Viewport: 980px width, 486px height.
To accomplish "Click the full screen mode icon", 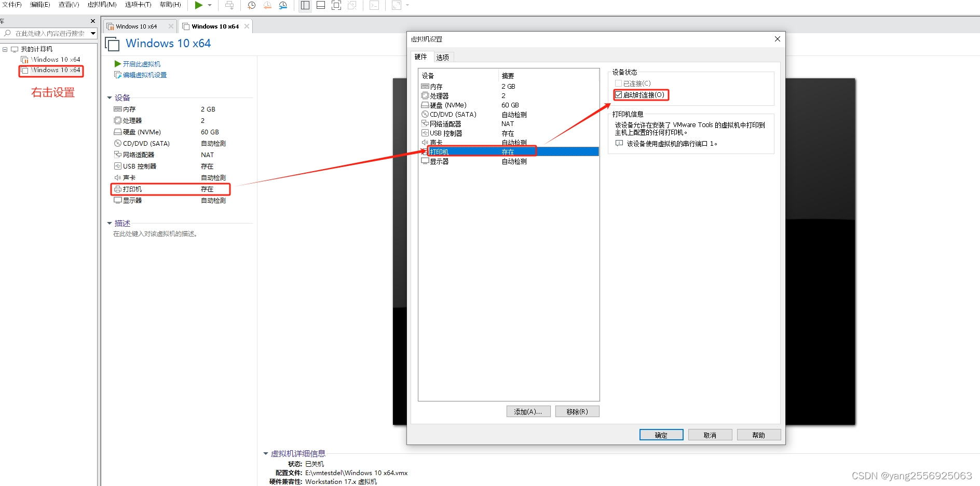I will point(336,5).
